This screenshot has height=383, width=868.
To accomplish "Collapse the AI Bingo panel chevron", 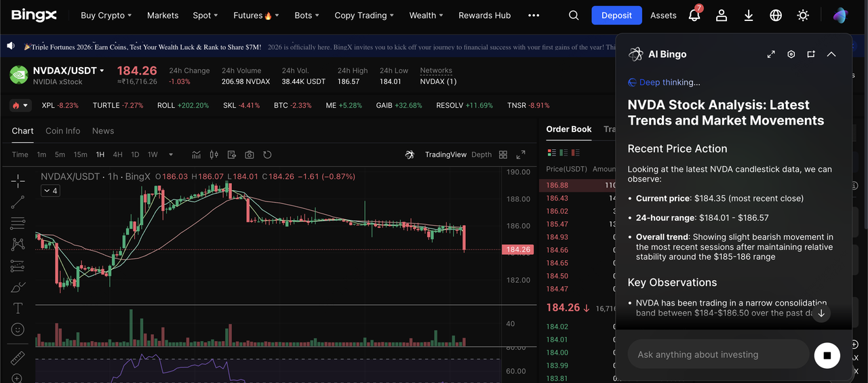I will tap(831, 54).
